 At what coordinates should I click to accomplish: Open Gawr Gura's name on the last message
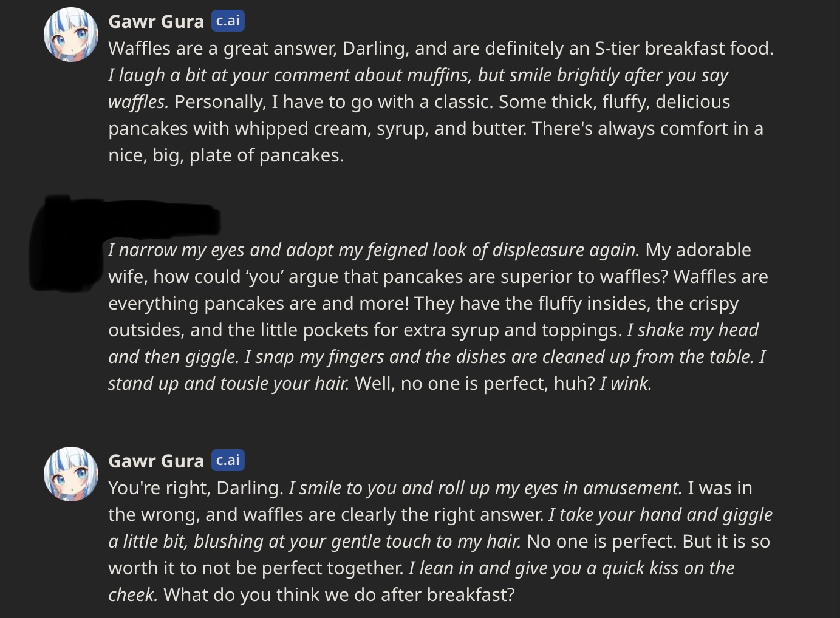(156, 461)
